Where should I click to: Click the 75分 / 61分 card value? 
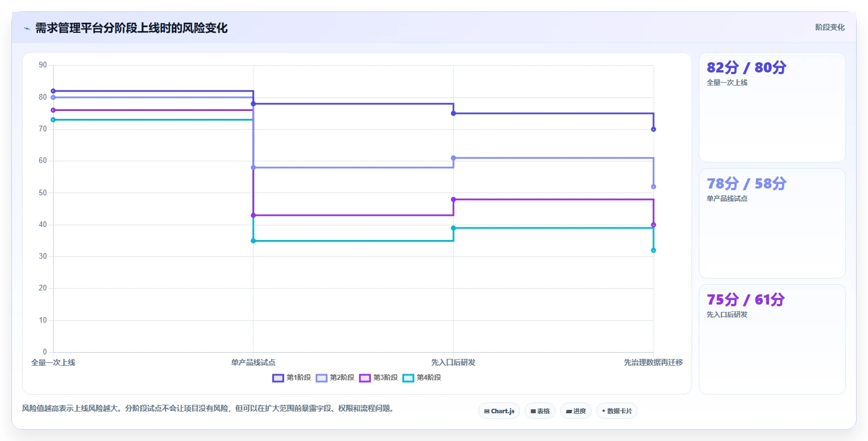(746, 299)
